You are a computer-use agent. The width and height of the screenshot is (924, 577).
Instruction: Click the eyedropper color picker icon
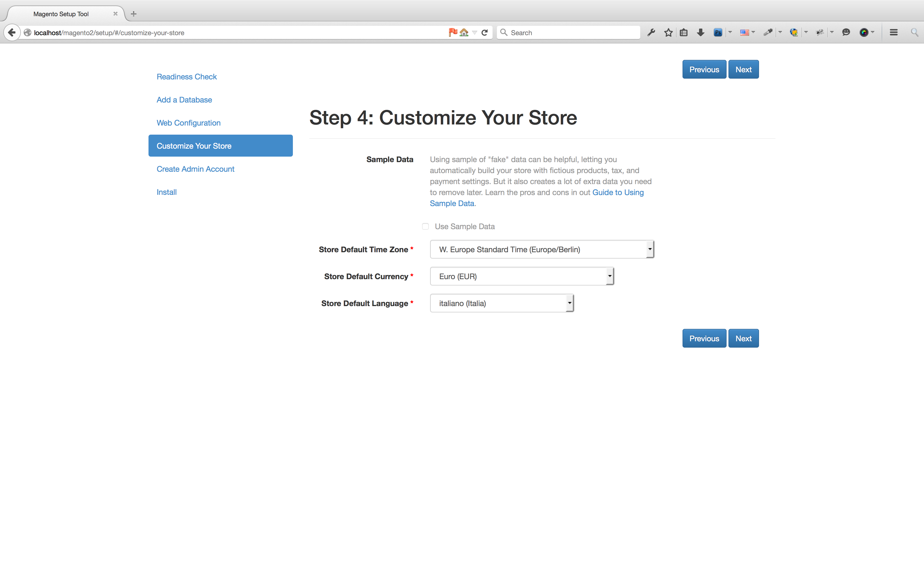pyautogui.click(x=768, y=32)
